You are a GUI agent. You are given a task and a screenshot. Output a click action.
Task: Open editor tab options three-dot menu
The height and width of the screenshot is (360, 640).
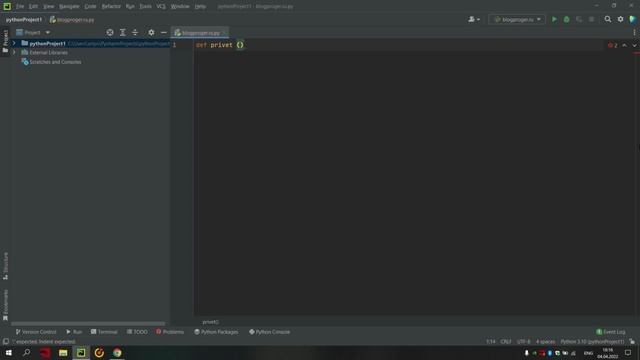[x=634, y=32]
